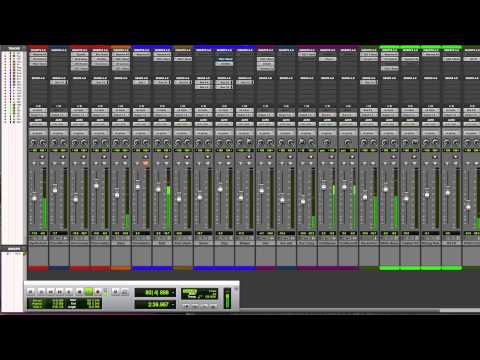Click the main bars-beats counter field
The height and width of the screenshot is (360, 480).
pyautogui.click(x=155, y=293)
